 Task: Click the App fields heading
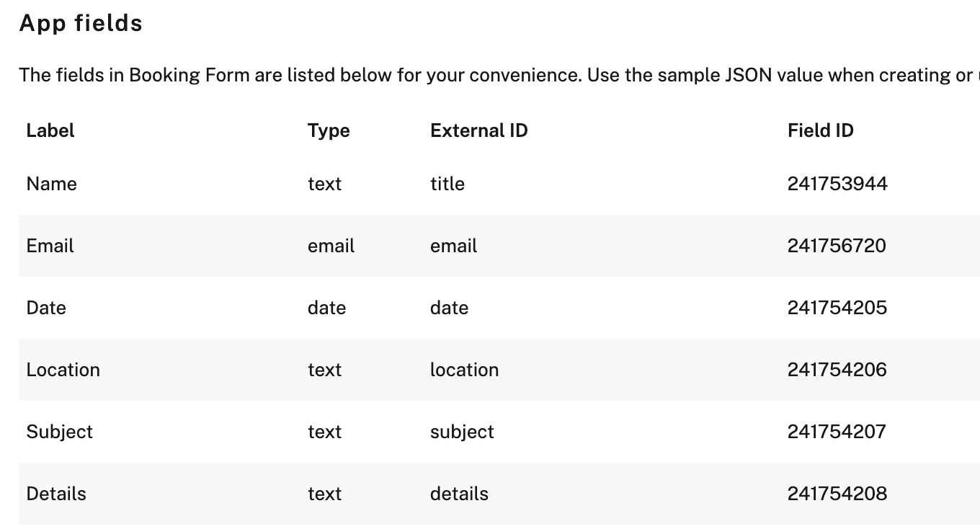pyautogui.click(x=81, y=24)
